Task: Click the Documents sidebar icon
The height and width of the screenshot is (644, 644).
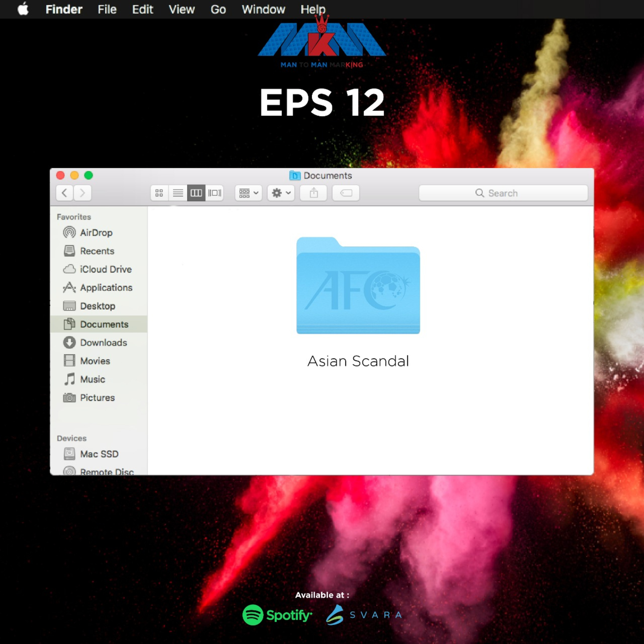Action: tap(69, 324)
